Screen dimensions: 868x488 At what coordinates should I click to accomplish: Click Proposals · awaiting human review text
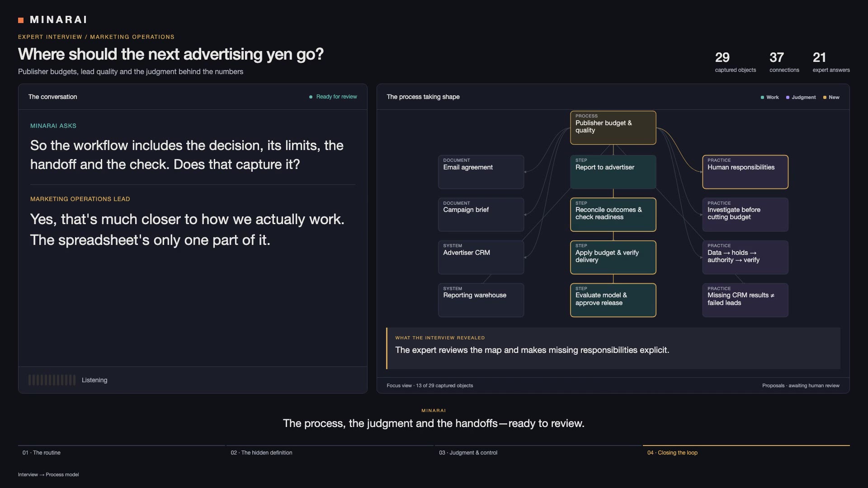[x=801, y=386]
